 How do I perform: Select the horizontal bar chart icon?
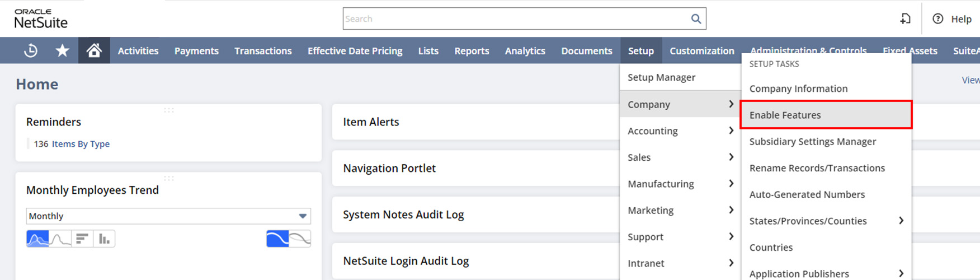click(x=82, y=239)
